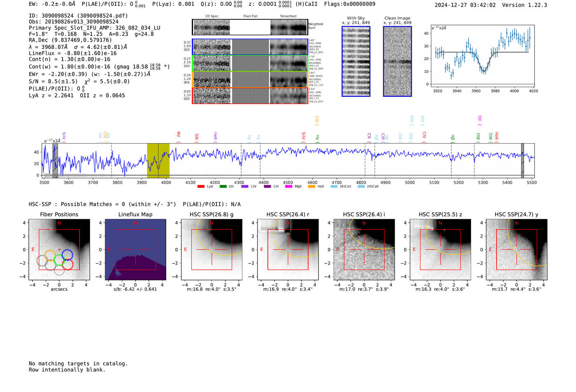This screenshot has width=576, height=392.
Task: Click the Flags:0x00000009 text
Action: click(350, 4)
